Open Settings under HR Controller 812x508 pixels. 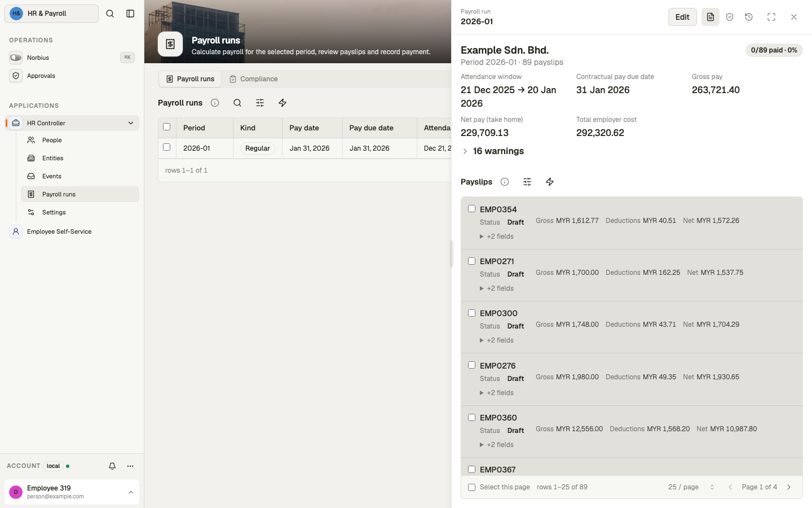[80, 212]
